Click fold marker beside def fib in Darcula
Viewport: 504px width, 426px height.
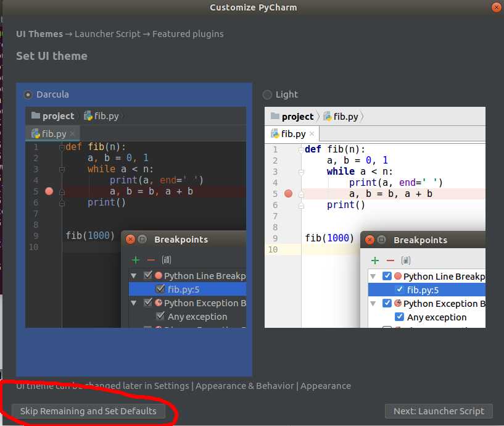click(x=62, y=148)
